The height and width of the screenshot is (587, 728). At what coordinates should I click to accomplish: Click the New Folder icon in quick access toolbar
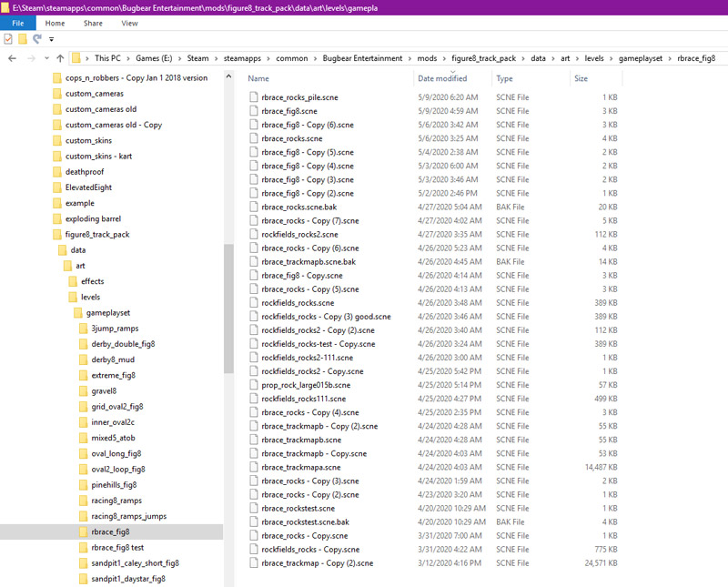coord(22,39)
